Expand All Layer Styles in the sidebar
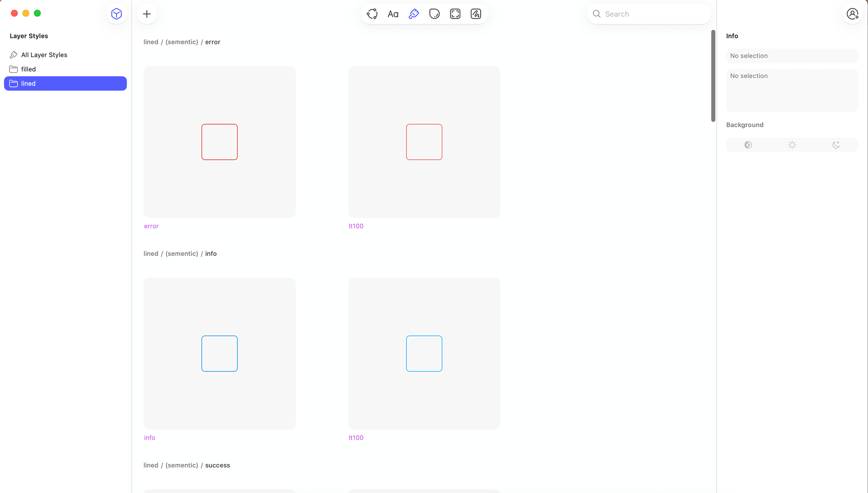 click(44, 55)
